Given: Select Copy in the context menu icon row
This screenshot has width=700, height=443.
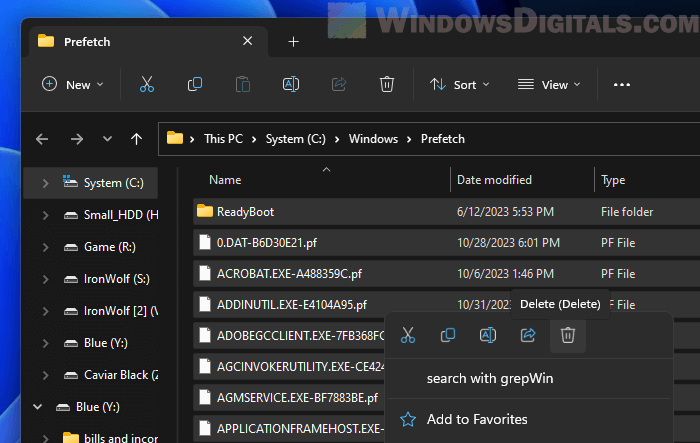Looking at the screenshot, I should pos(448,335).
